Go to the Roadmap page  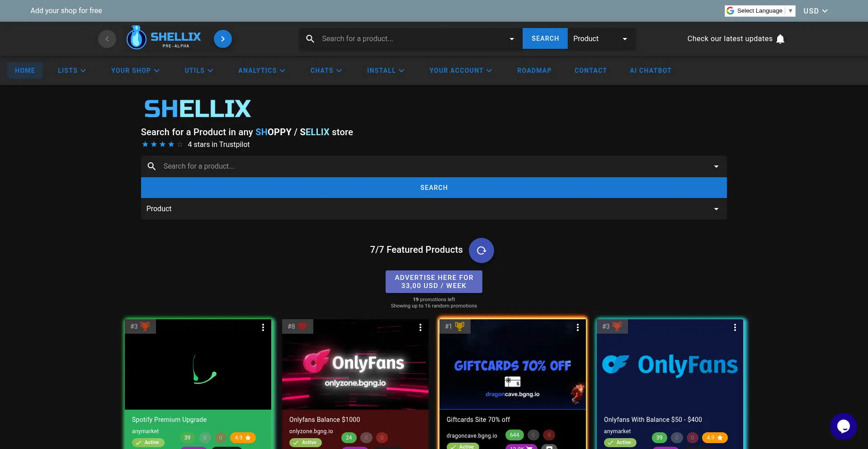pyautogui.click(x=534, y=71)
